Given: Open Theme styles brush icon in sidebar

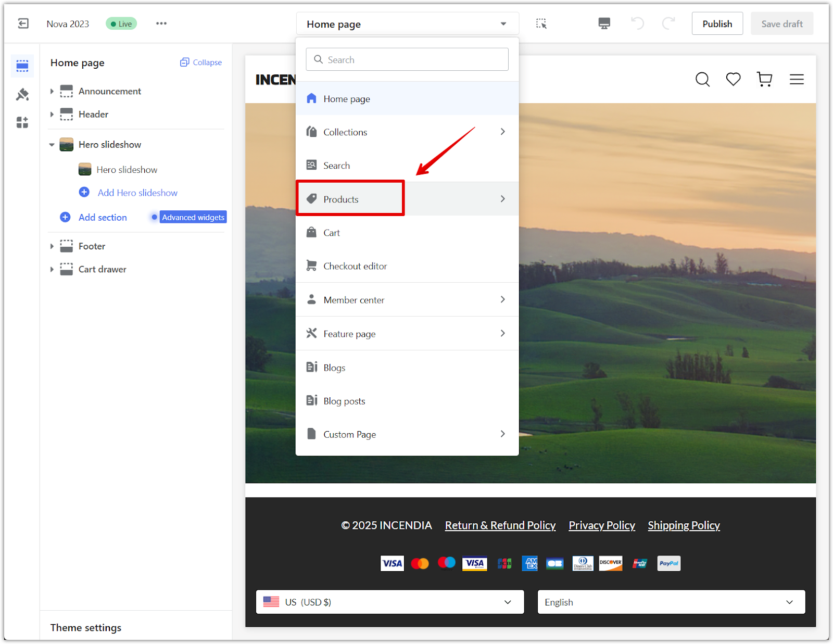Looking at the screenshot, I should [22, 94].
